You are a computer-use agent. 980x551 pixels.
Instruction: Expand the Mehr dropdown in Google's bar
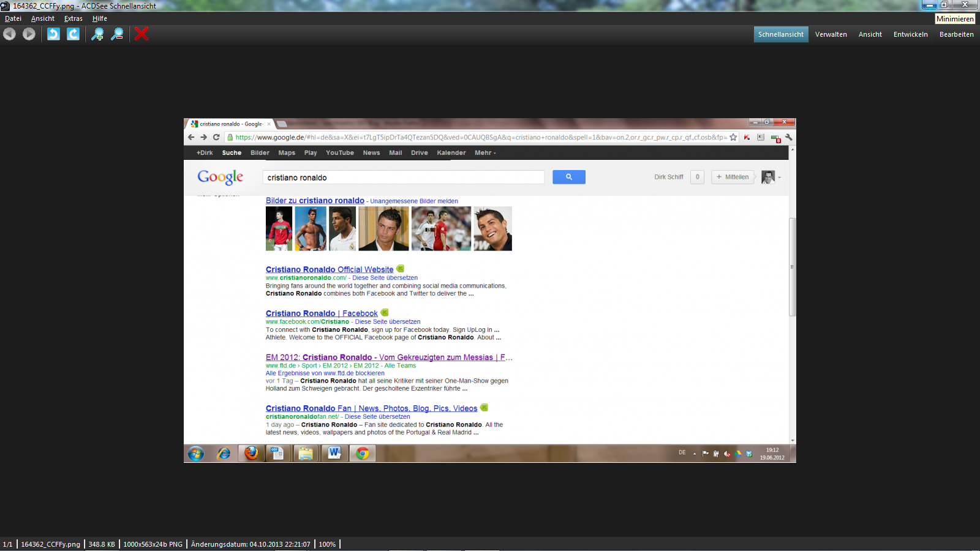[x=485, y=153]
